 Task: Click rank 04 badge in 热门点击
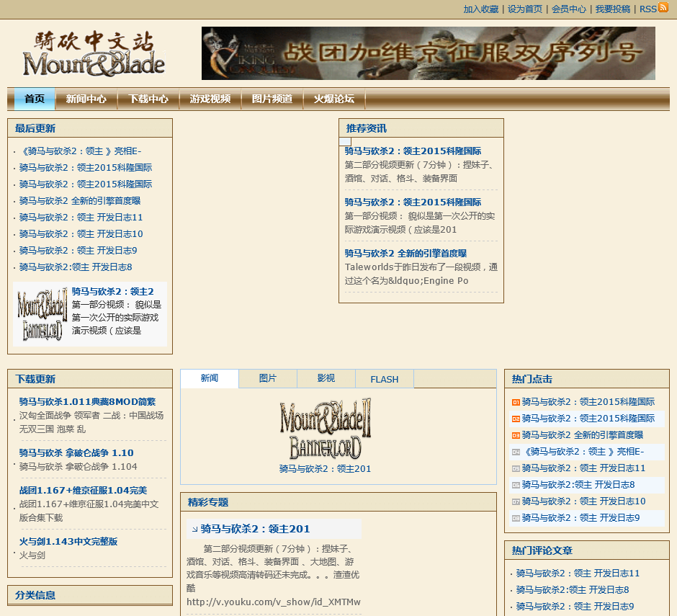[516, 452]
